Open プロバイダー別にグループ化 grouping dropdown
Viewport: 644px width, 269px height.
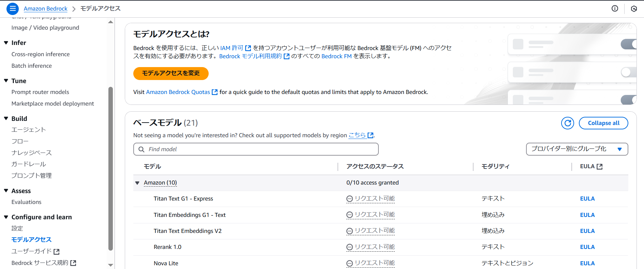577,149
